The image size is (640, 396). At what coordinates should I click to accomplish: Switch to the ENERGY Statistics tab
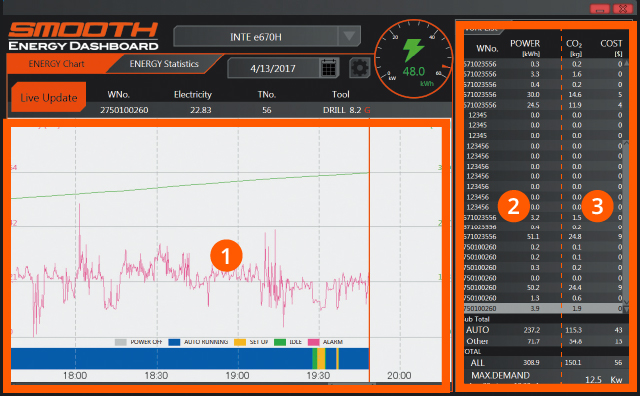[x=164, y=64]
